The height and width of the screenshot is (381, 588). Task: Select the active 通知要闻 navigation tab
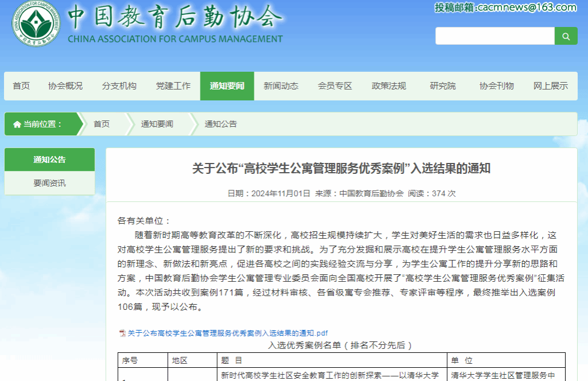(x=227, y=86)
